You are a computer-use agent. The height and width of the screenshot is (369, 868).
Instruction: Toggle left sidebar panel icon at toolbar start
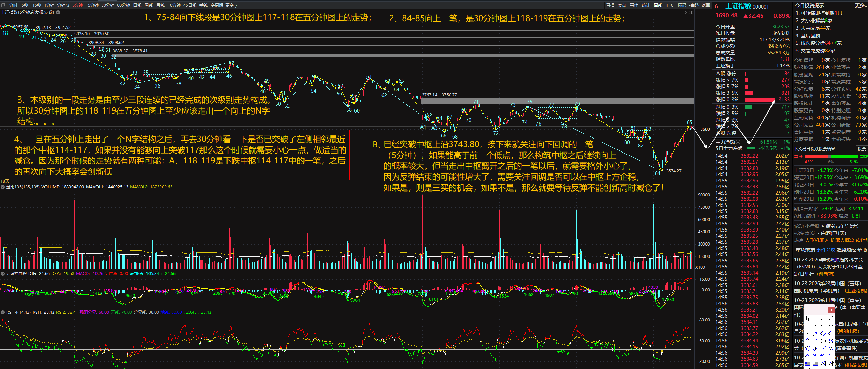coord(3,5)
